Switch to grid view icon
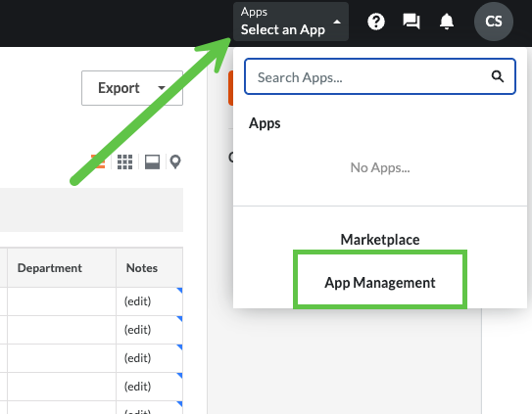This screenshot has height=414, width=532. (x=124, y=161)
